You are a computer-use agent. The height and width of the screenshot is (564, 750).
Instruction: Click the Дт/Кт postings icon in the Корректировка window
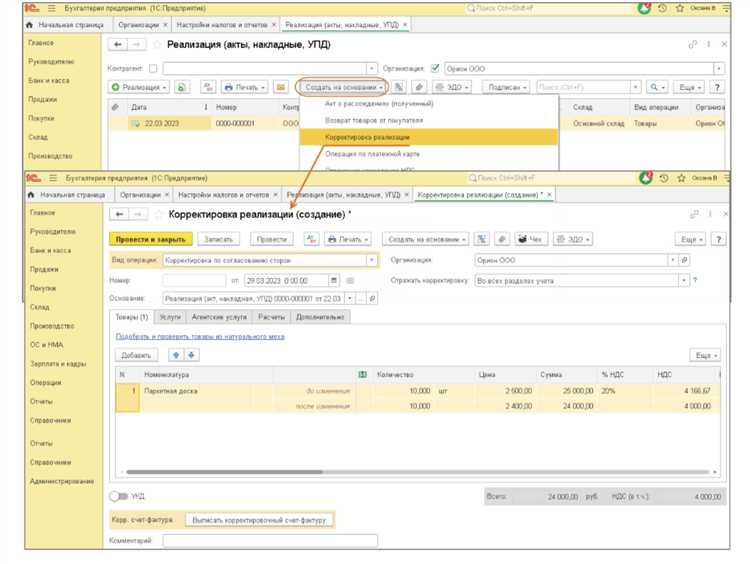(x=311, y=239)
